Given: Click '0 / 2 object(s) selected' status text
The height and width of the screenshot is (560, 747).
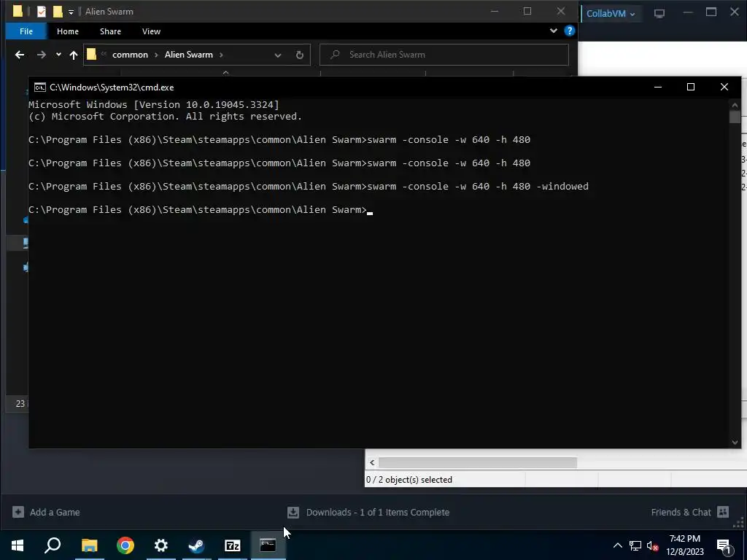Looking at the screenshot, I should (409, 480).
